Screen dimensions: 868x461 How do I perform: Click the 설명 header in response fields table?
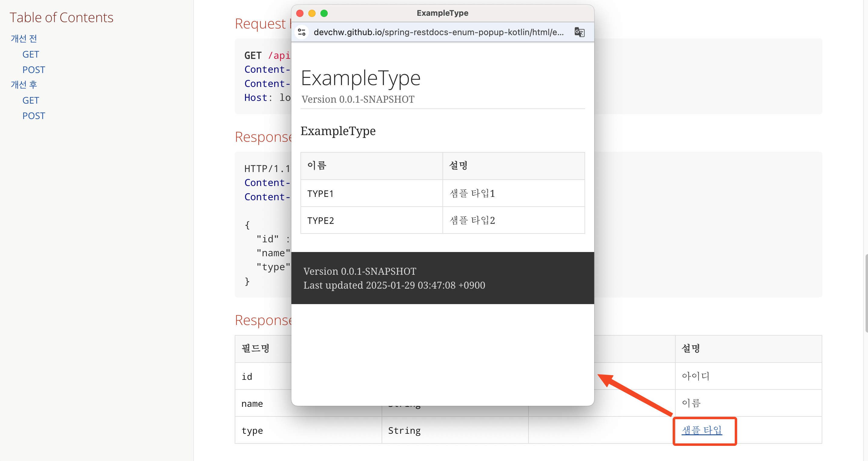tap(748, 349)
